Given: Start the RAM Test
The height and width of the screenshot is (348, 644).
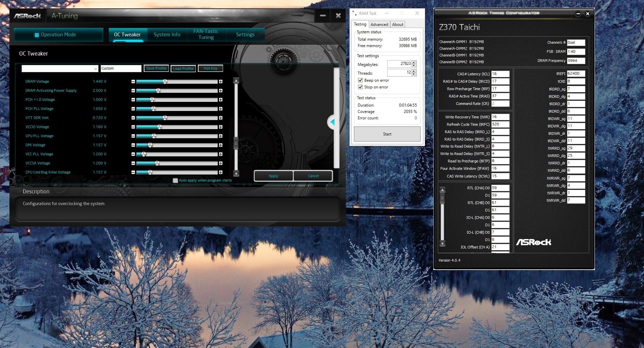Looking at the screenshot, I should click(x=387, y=134).
